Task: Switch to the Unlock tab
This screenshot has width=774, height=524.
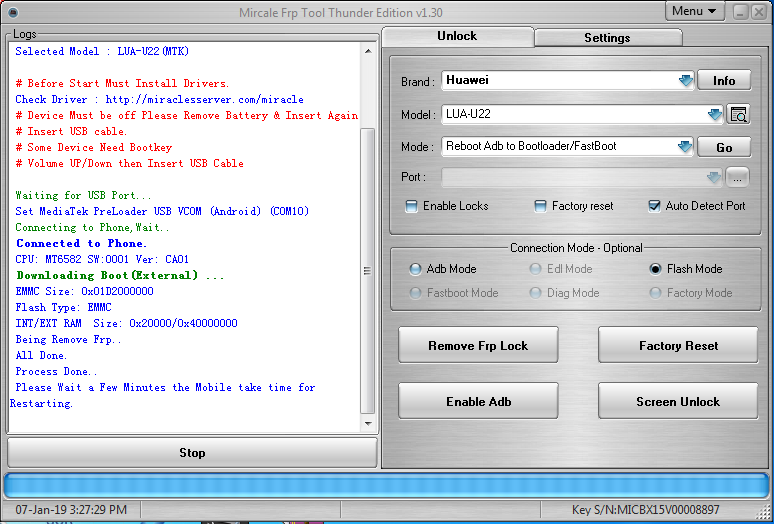Action: 457,36
